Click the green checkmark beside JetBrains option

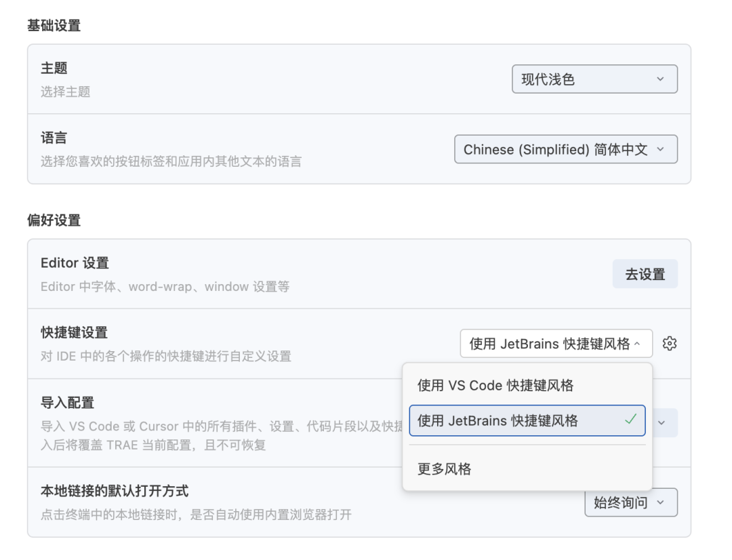[631, 420]
